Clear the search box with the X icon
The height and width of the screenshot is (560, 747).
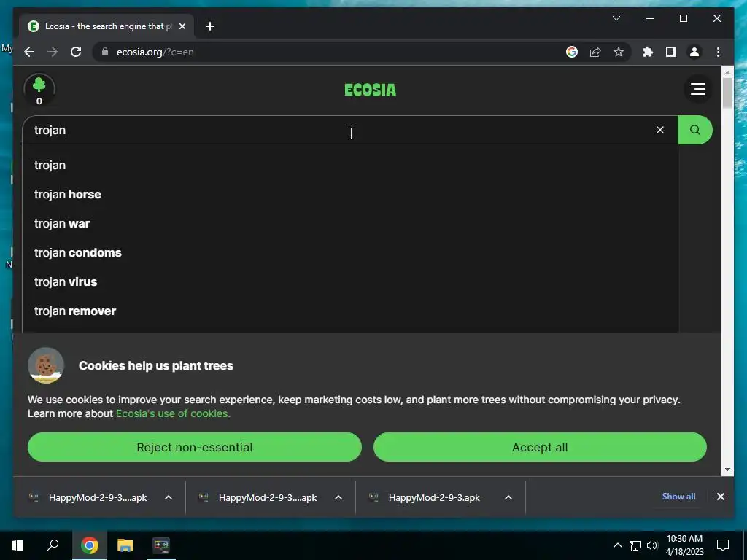point(659,130)
